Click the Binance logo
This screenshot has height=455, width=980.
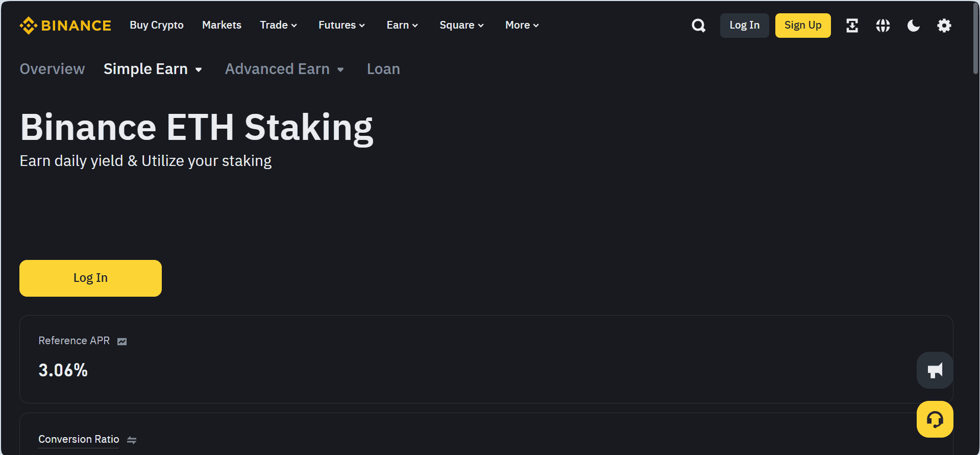[x=65, y=26]
